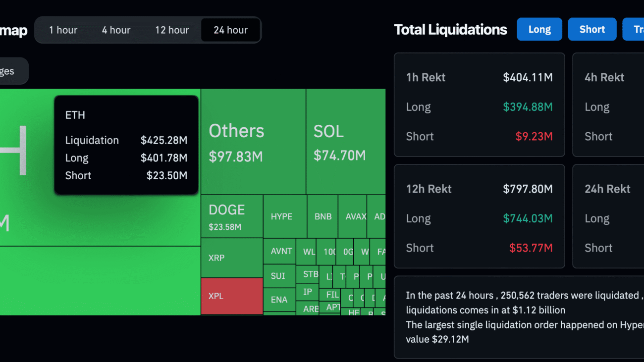Click the 12h Rekt summary card
Screen dimensions: 644x362
coord(479,216)
